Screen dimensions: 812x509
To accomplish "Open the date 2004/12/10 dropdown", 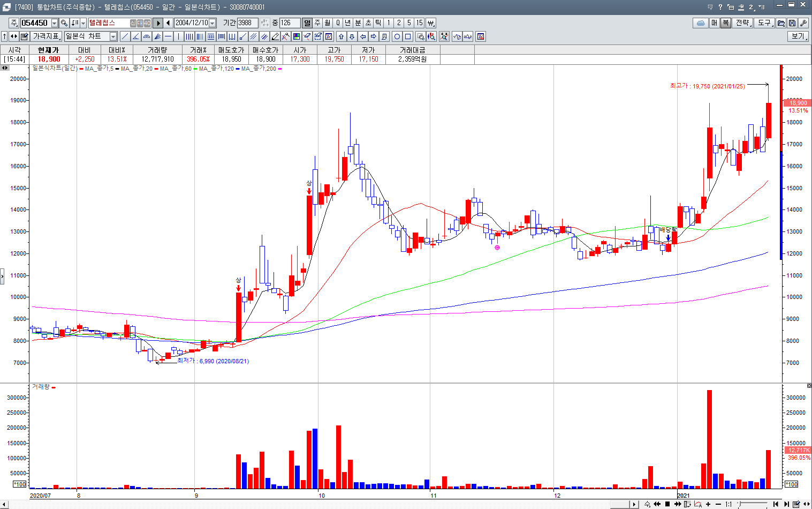I will pyautogui.click(x=213, y=23).
